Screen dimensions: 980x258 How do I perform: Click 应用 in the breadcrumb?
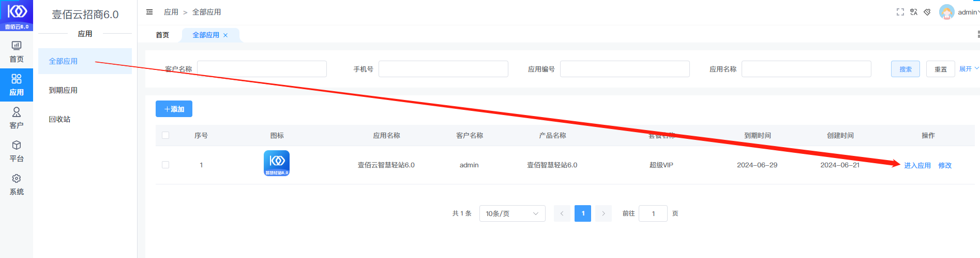[171, 12]
